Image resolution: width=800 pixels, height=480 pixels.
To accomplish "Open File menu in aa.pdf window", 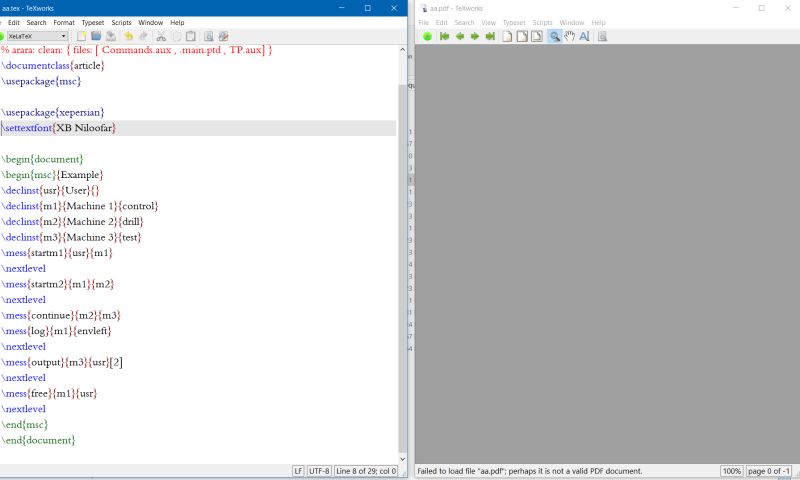I will pos(423,22).
